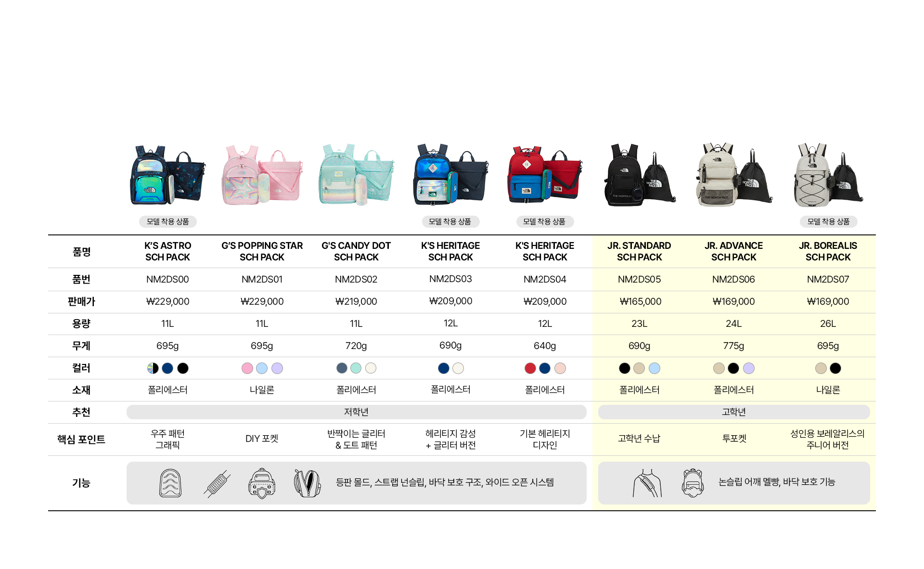Click the non-slip strap feature icon
Image resolution: width=924 pixels, height=569 pixels.
(217, 483)
